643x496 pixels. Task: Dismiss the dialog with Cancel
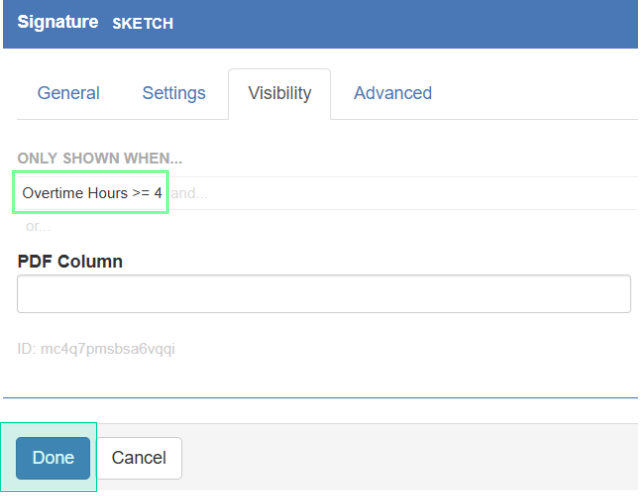[x=139, y=458]
